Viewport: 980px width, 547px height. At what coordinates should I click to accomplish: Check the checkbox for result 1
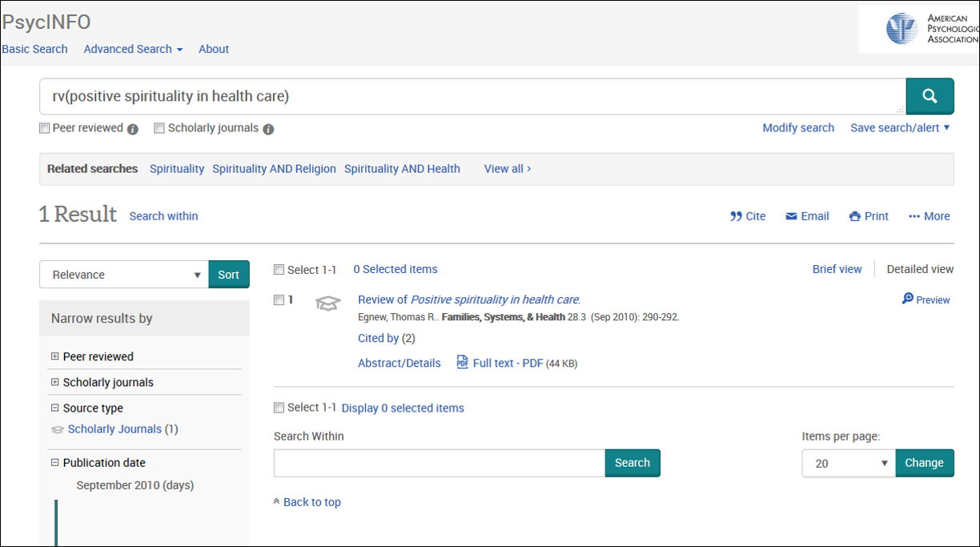(x=279, y=300)
